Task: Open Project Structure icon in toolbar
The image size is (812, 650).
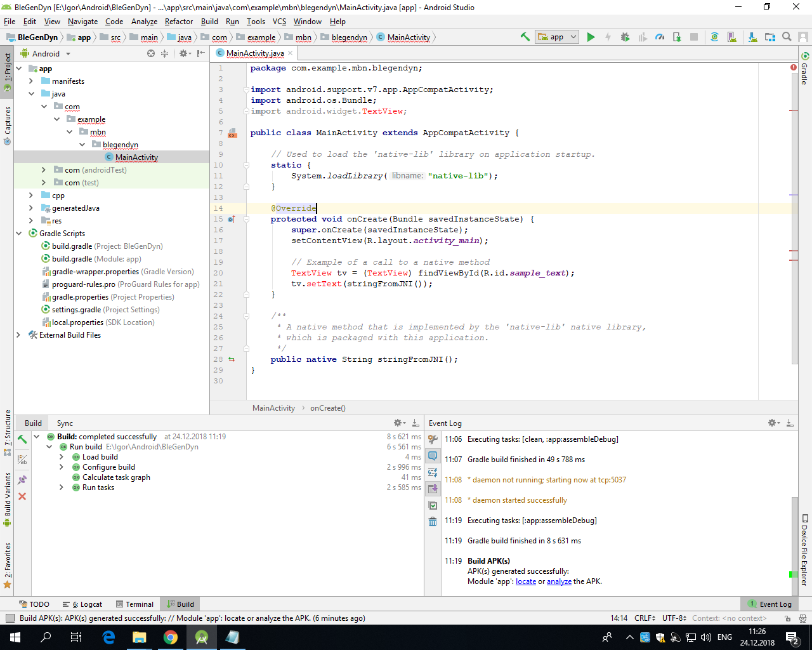Action: 769,37
